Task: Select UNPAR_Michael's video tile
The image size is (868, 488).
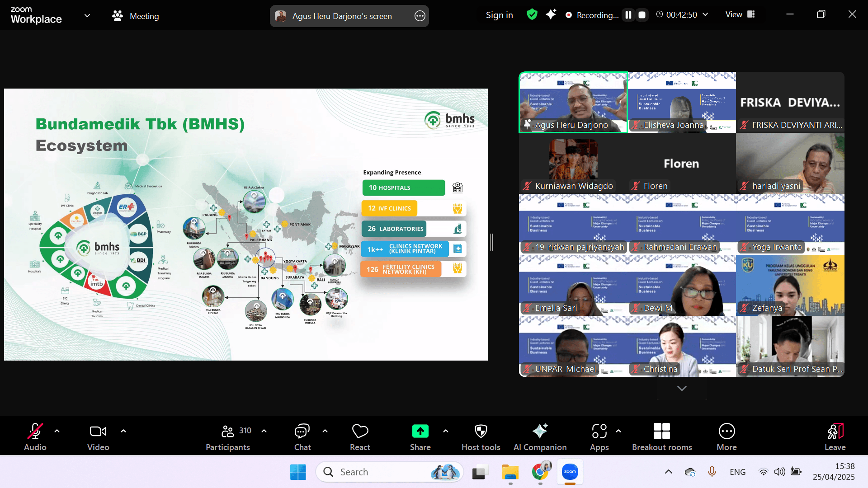Action: click(573, 347)
